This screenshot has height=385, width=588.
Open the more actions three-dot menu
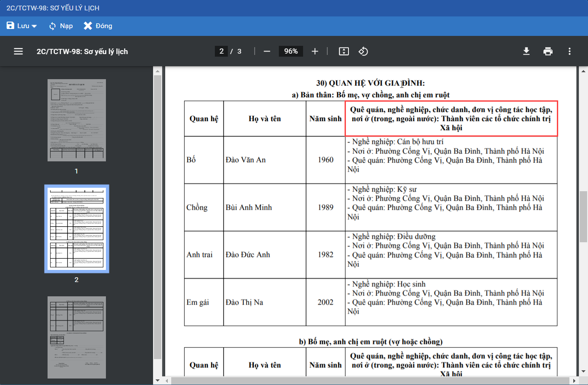pyautogui.click(x=569, y=51)
